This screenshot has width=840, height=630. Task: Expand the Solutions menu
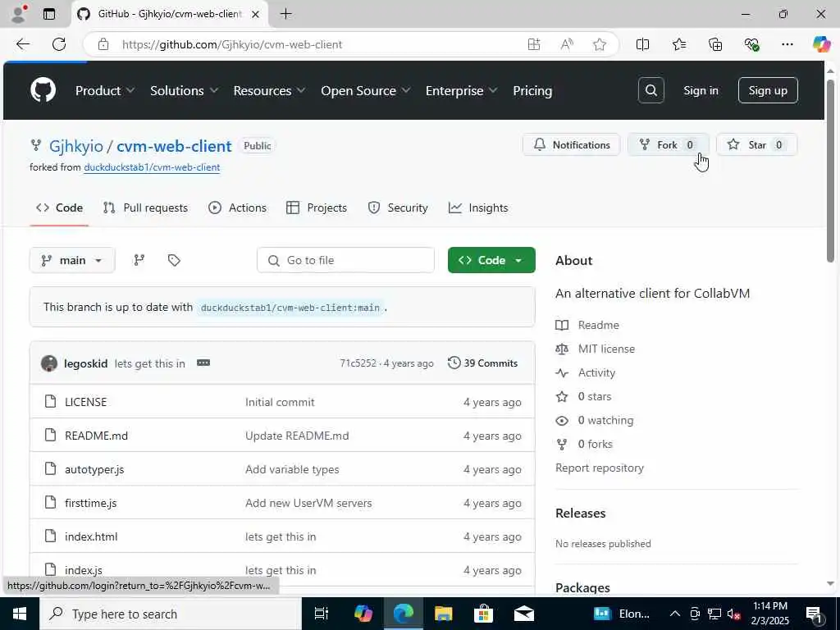(x=185, y=90)
